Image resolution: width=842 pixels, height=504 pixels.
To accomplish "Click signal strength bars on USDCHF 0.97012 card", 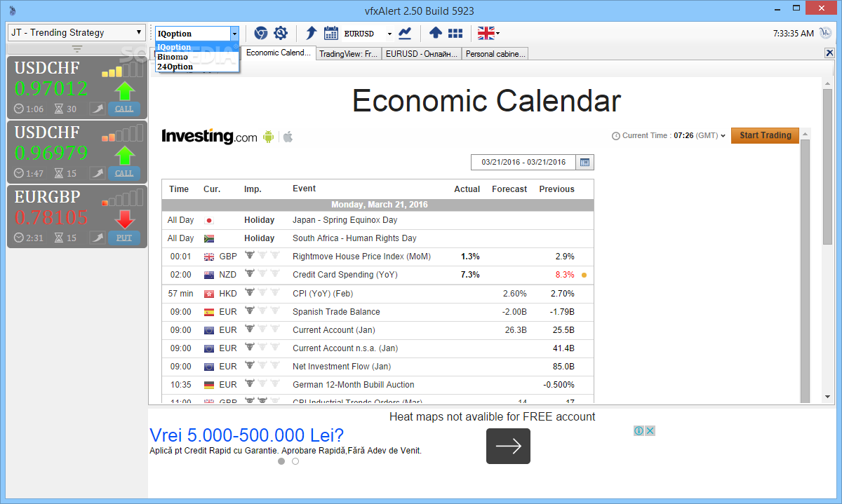I will 123,71.
